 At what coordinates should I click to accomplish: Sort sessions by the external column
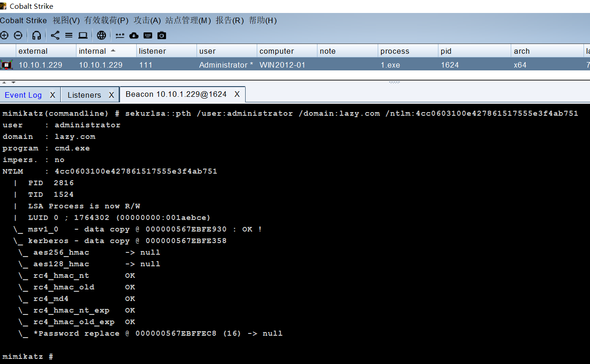tap(46, 51)
